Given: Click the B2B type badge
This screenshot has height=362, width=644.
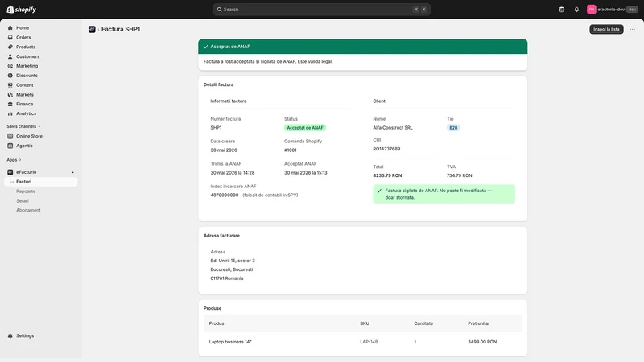Looking at the screenshot, I should tap(453, 128).
